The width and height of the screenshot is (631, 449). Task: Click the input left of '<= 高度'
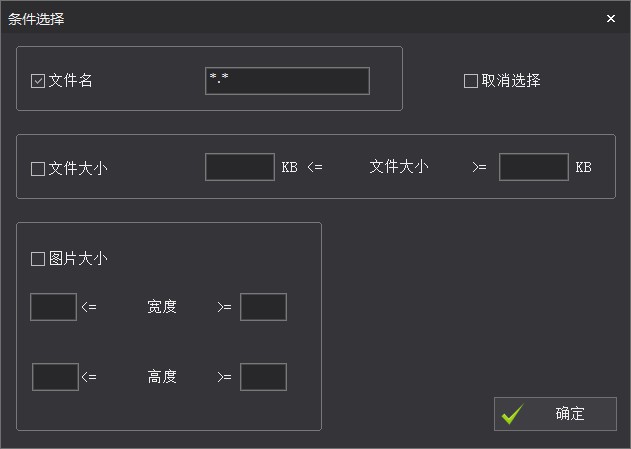pos(55,377)
